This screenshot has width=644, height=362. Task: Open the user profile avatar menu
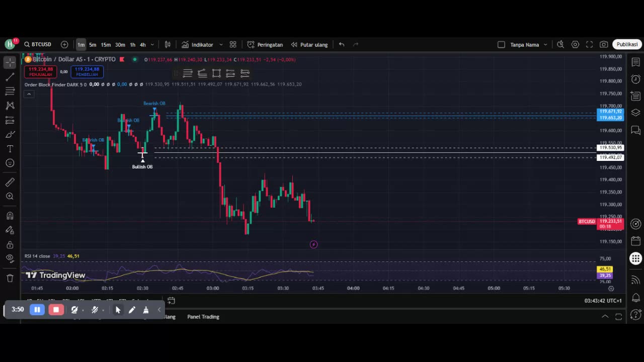(x=10, y=44)
